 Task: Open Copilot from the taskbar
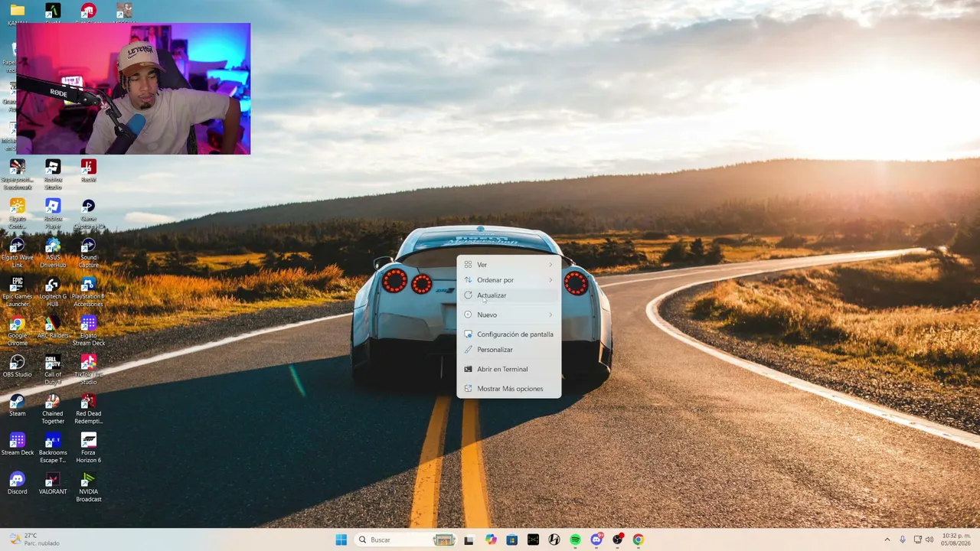pos(491,540)
